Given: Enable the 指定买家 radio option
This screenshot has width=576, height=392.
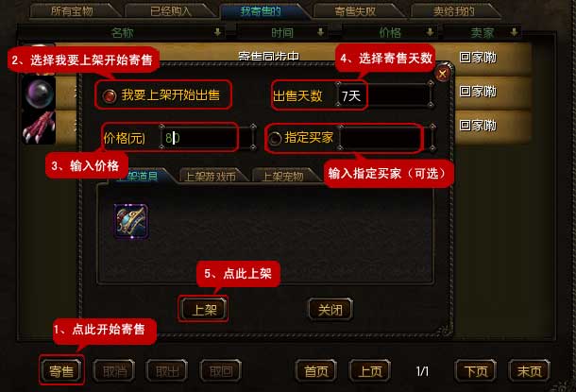Looking at the screenshot, I should (x=275, y=139).
